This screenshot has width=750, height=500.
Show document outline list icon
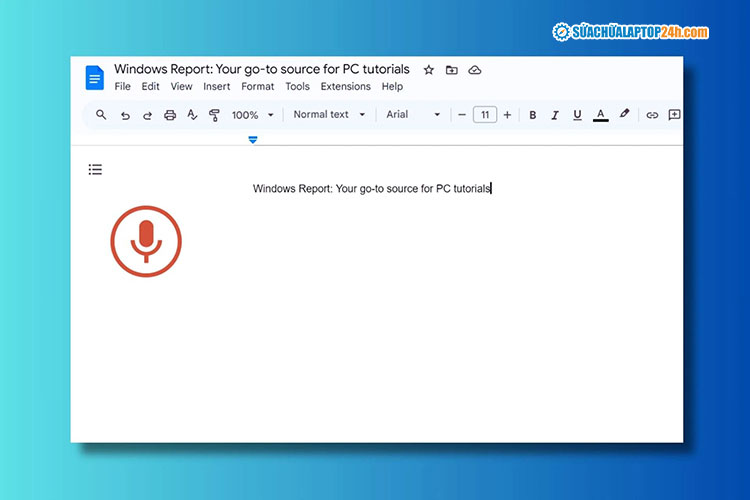[95, 169]
